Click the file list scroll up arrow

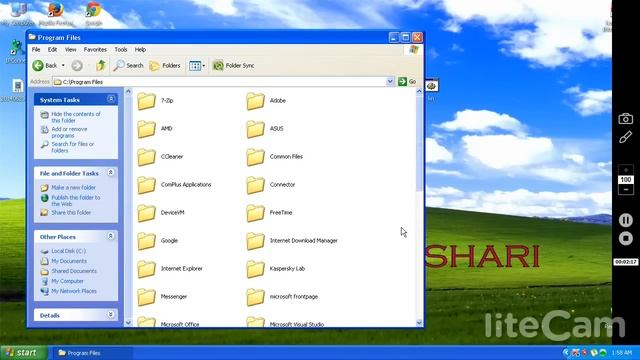tap(419, 92)
